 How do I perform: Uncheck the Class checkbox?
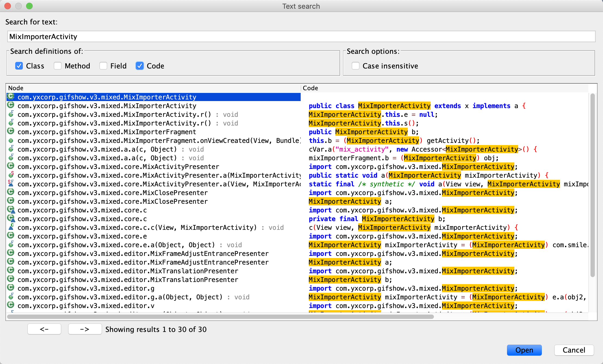[19, 66]
